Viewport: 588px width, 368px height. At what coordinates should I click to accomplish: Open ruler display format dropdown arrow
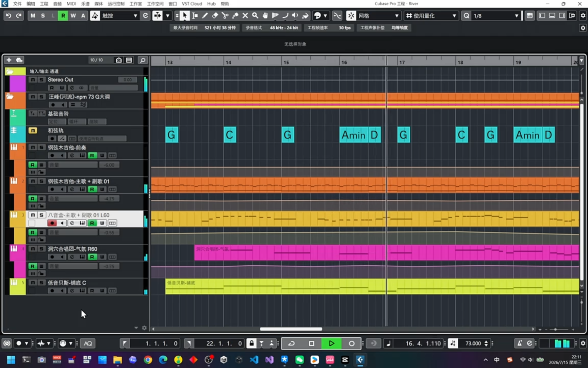(x=582, y=61)
